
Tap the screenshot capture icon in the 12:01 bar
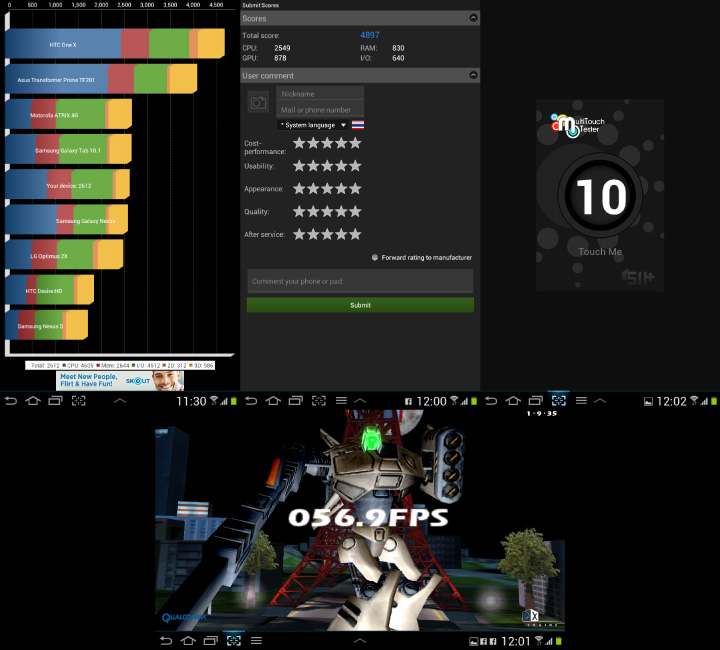[234, 640]
